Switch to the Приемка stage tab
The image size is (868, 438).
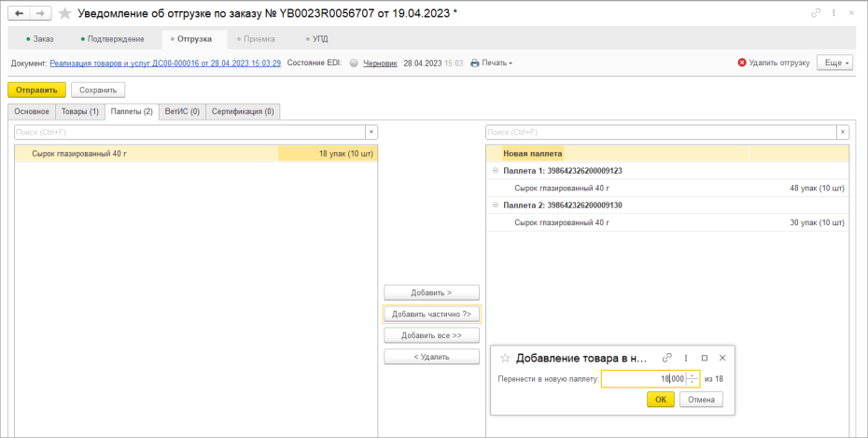point(256,39)
